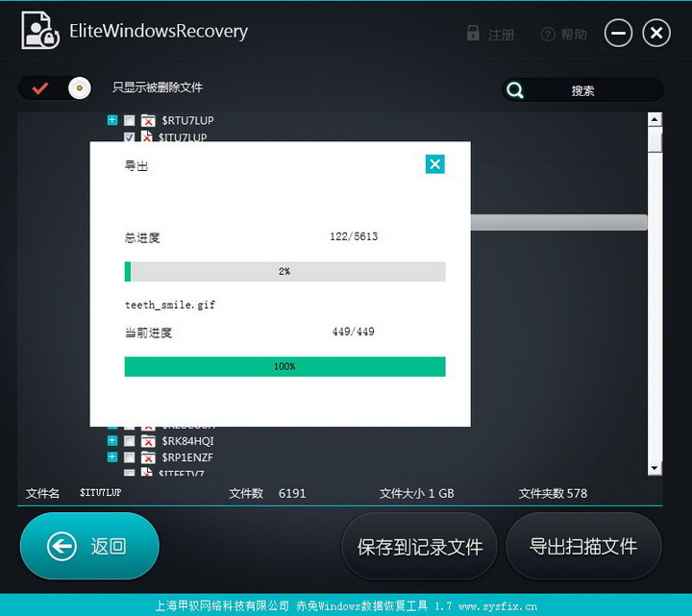Click the 文件数 6191 status text
The height and width of the screenshot is (616, 692).
pos(267,493)
